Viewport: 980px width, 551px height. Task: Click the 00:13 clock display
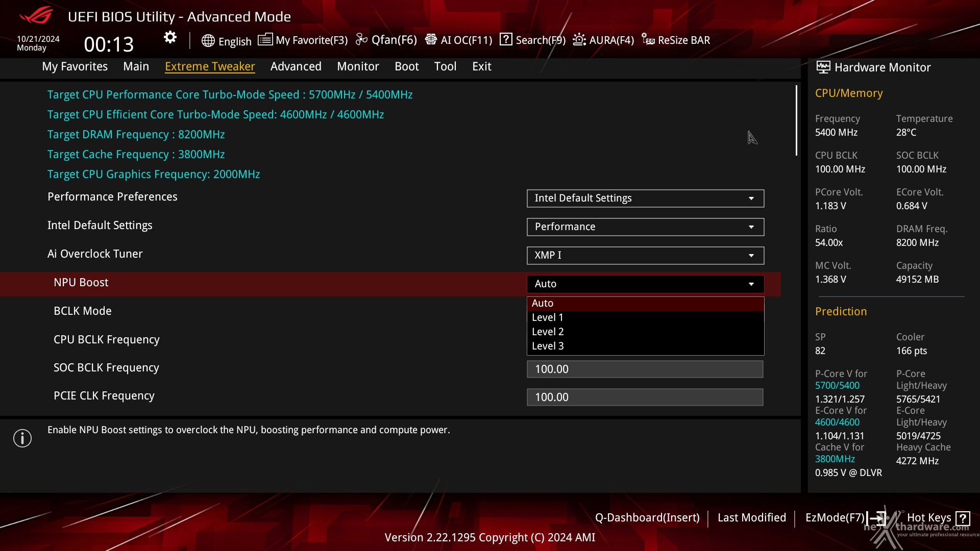point(109,44)
